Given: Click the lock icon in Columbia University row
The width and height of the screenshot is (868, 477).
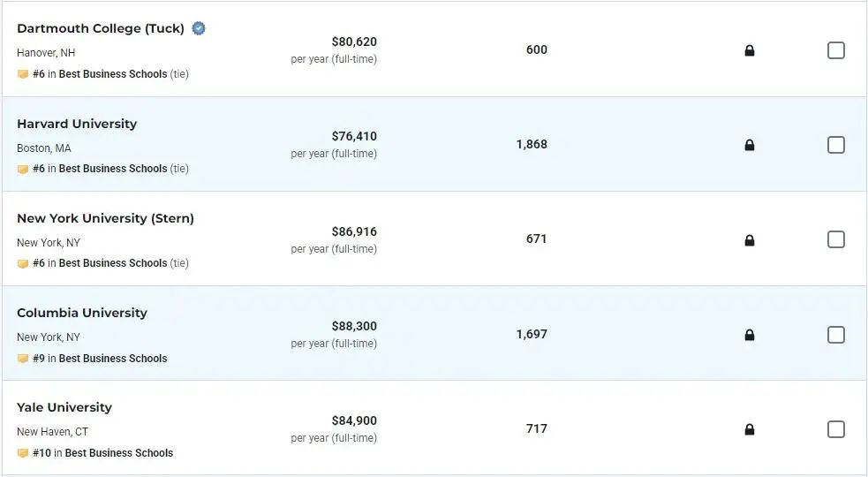Looking at the screenshot, I should coord(750,335).
